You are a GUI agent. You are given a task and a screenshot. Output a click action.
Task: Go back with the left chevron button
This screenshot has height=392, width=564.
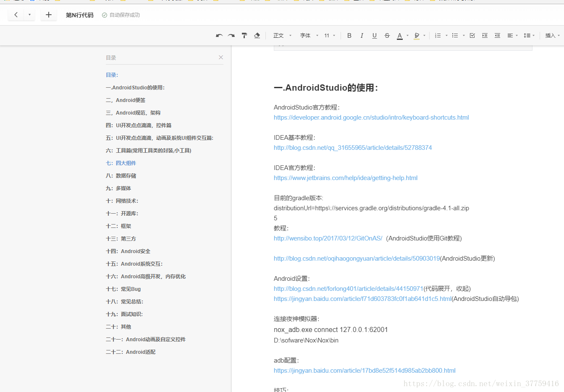pyautogui.click(x=16, y=15)
